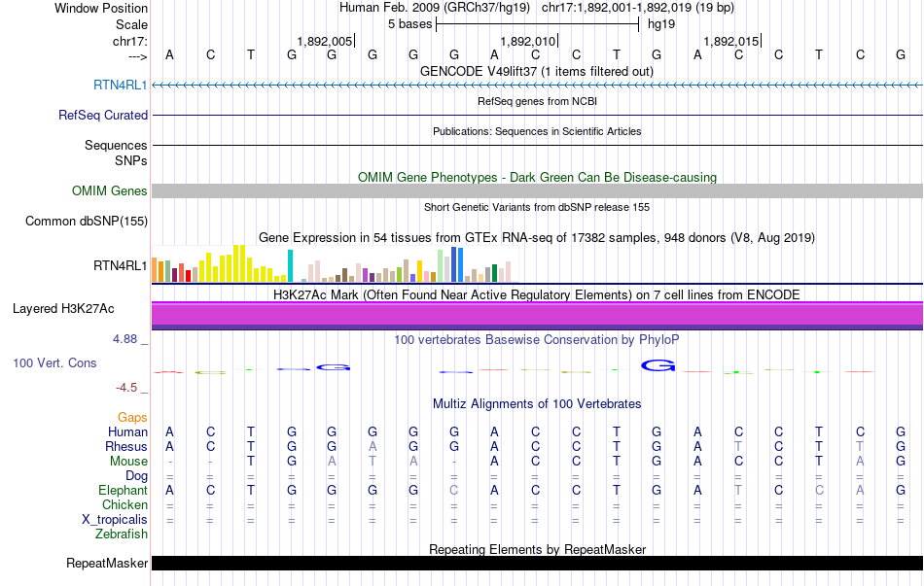Click the cyan bar in GTEx expression chart
The width and height of the screenshot is (924, 586).
click(290, 265)
